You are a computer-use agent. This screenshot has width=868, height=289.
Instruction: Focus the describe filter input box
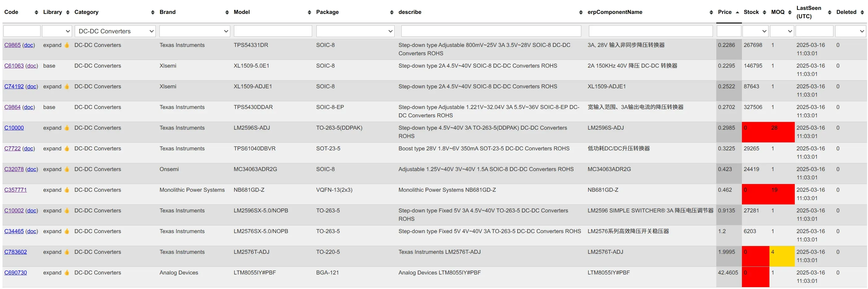[491, 31]
